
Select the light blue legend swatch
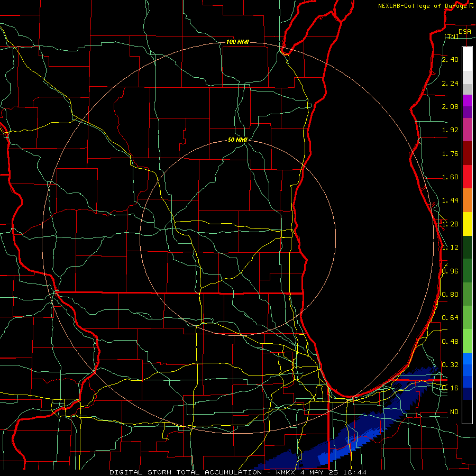[x=467, y=359]
